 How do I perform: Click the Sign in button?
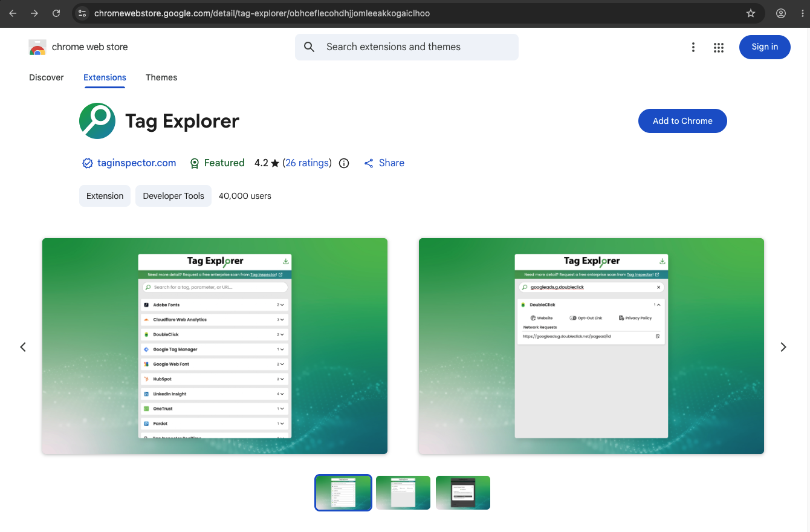(765, 47)
